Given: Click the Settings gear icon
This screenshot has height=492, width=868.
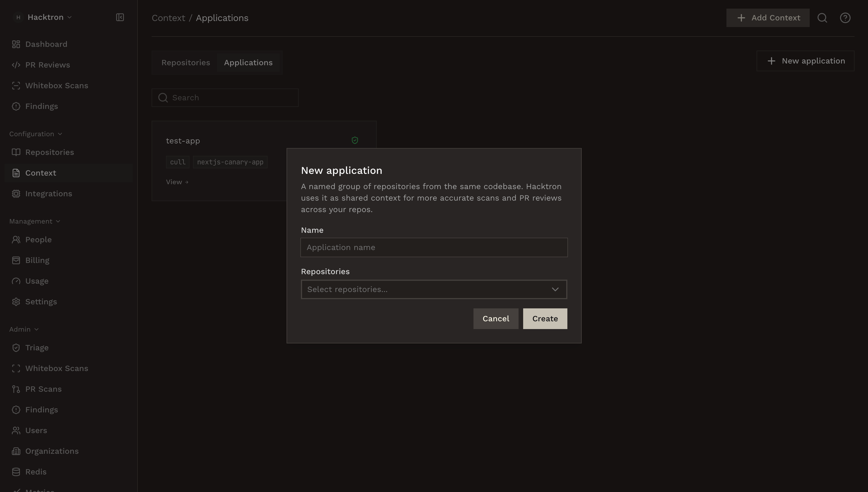Looking at the screenshot, I should [16, 302].
